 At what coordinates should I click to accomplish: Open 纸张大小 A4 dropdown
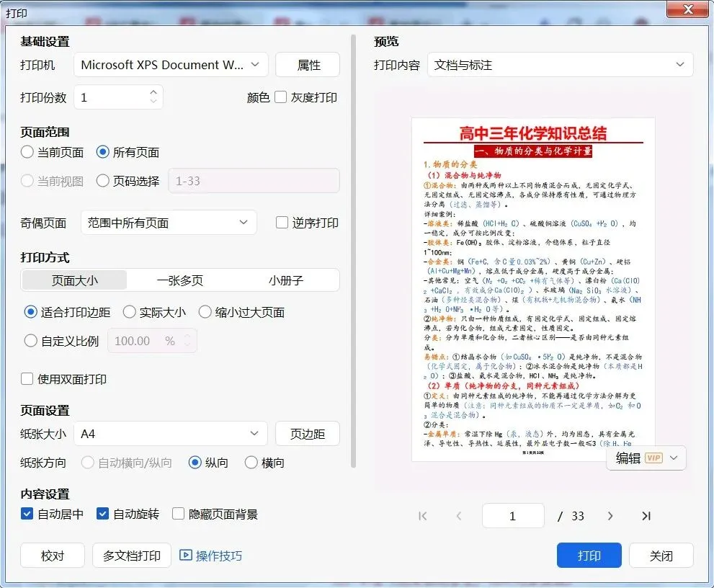tap(171, 434)
